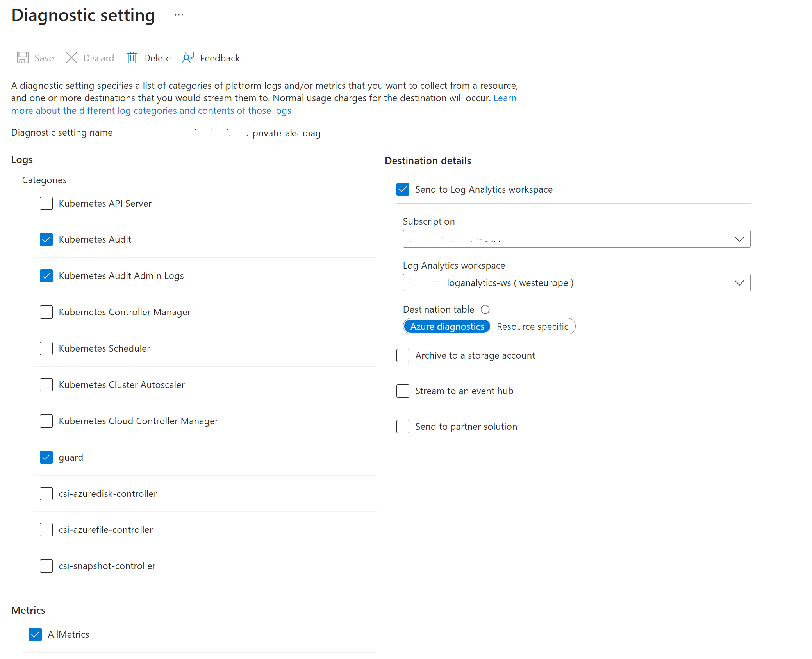This screenshot has width=812, height=659.
Task: Enable Stream to an event hub
Action: pos(403,391)
